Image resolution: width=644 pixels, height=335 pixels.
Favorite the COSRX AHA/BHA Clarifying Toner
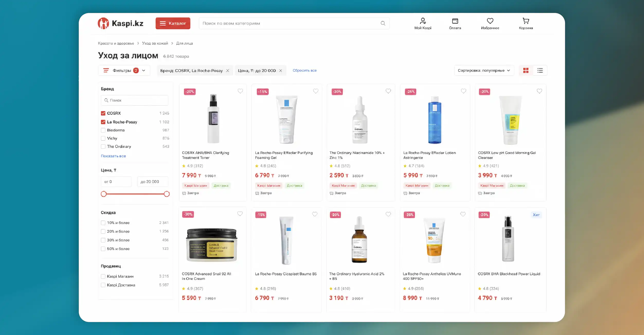click(240, 91)
